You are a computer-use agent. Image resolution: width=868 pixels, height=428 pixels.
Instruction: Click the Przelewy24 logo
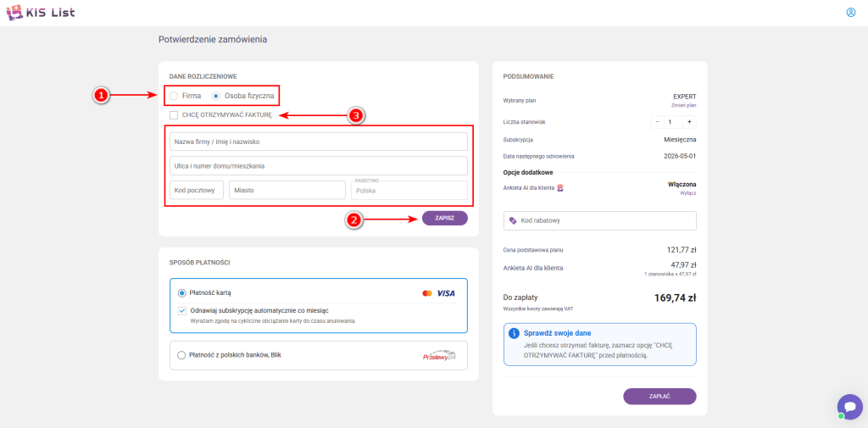[439, 356]
